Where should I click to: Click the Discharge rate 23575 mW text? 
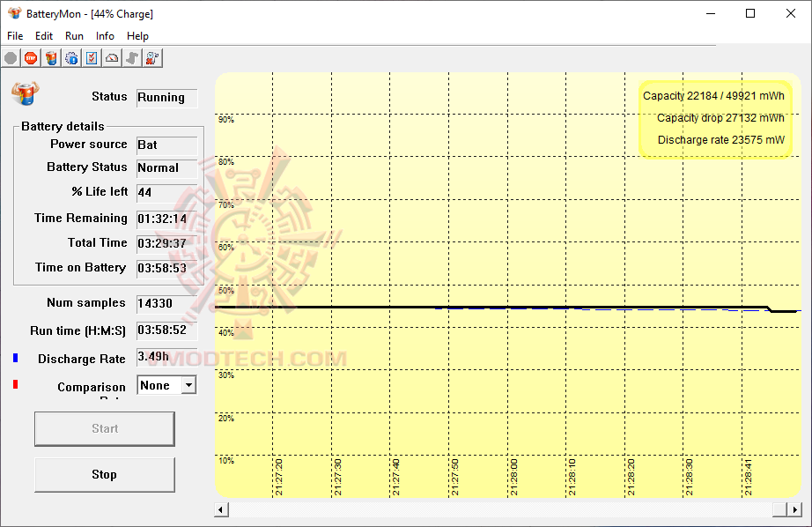(721, 140)
